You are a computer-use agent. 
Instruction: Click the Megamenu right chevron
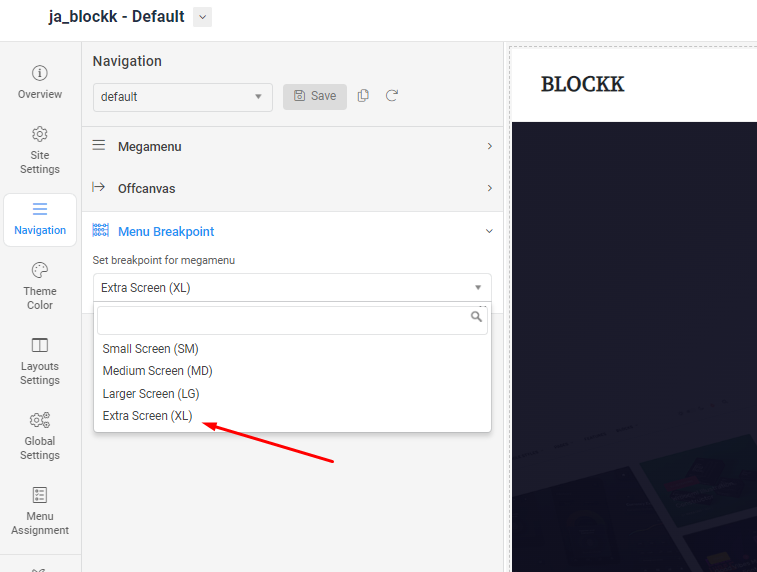pyautogui.click(x=490, y=146)
